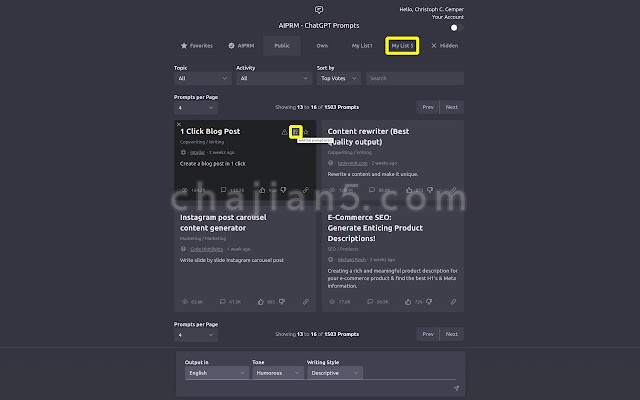Screen dimensions: 640x400
Task: Copy link of E-Commerce SEO prompt
Action: point(453,302)
